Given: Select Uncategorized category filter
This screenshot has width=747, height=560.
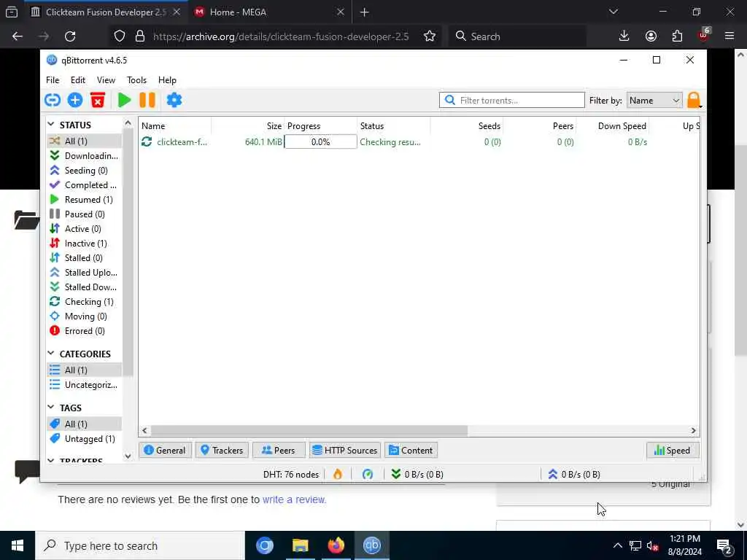Looking at the screenshot, I should click(x=85, y=385).
